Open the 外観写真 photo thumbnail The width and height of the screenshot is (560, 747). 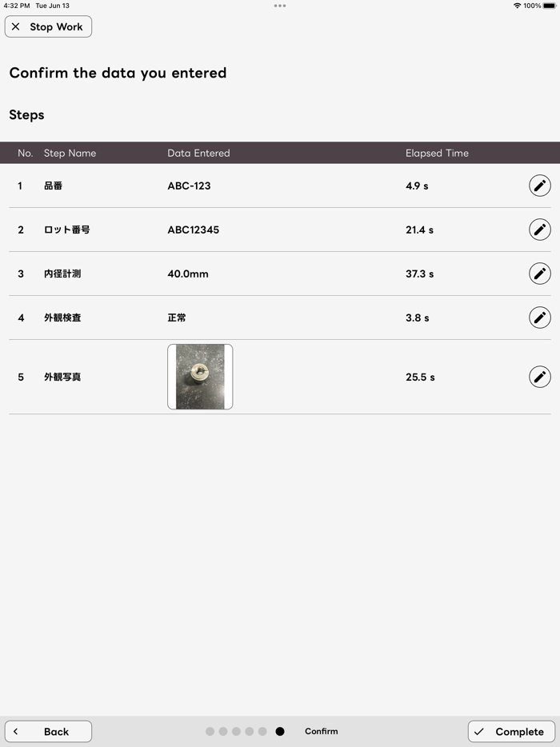coord(200,377)
